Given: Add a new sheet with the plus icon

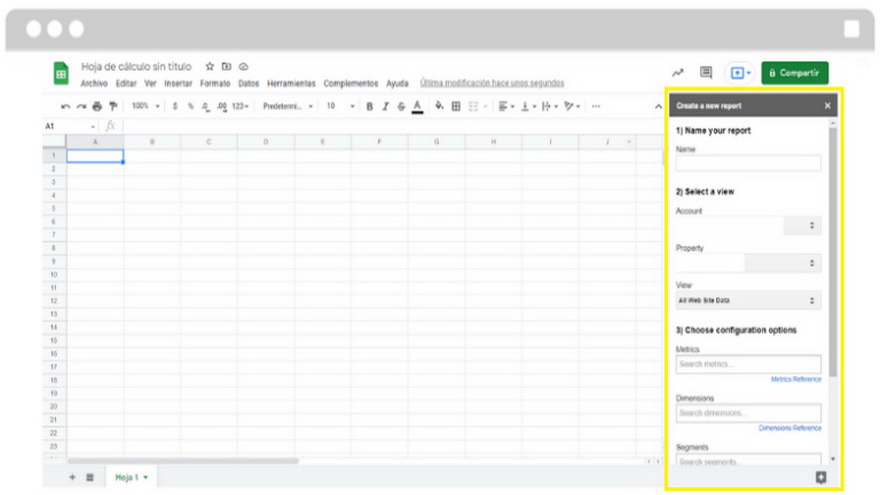Looking at the screenshot, I should (x=72, y=477).
